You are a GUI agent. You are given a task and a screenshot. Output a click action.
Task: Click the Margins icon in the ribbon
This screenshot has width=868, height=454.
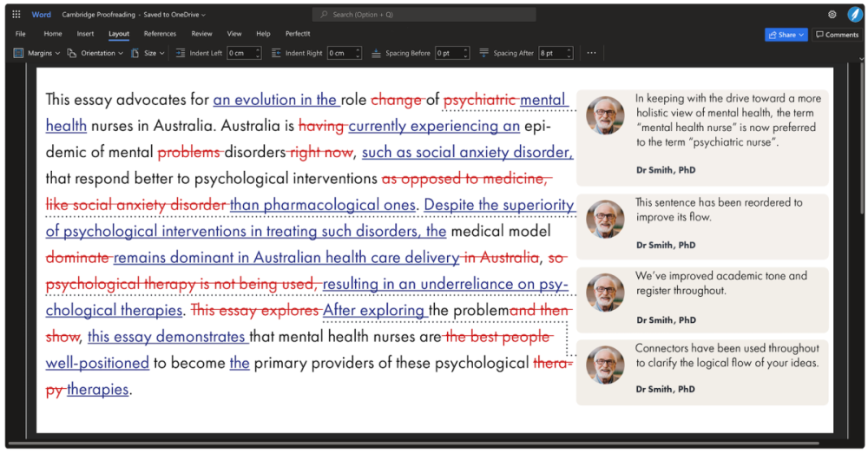click(19, 53)
